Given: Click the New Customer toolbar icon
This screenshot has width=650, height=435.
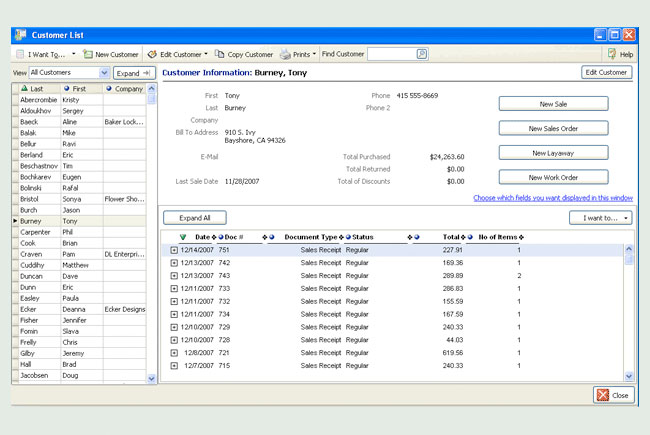Looking at the screenshot, I should (x=87, y=54).
